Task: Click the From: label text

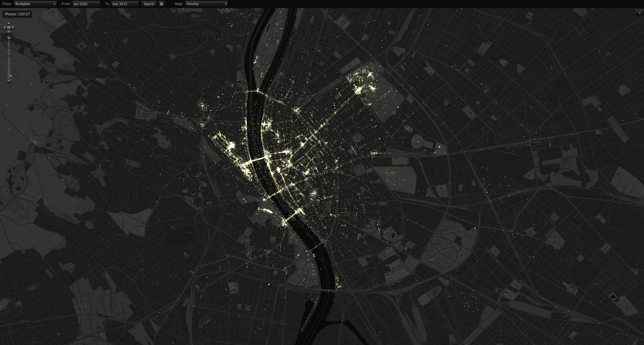Action: (x=66, y=4)
